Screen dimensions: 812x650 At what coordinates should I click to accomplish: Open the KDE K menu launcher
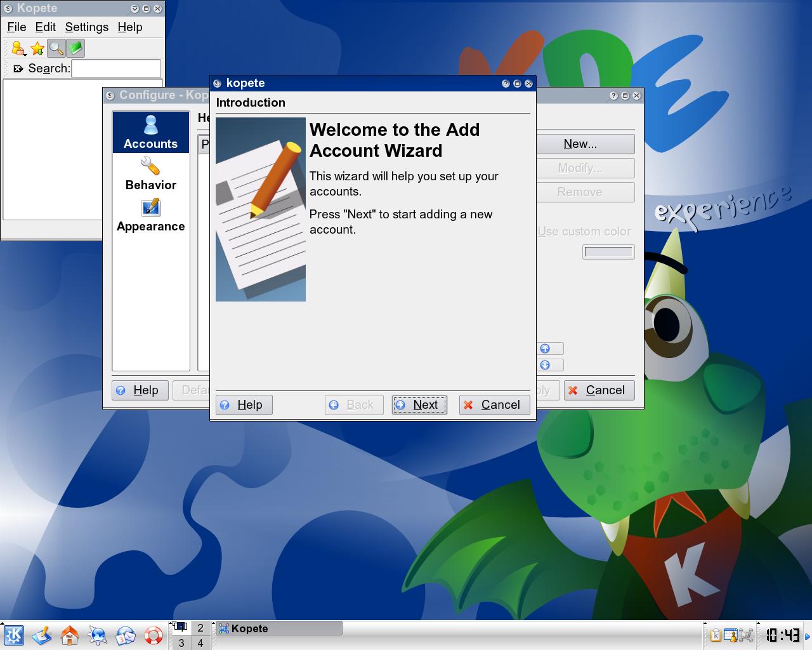[x=13, y=635]
